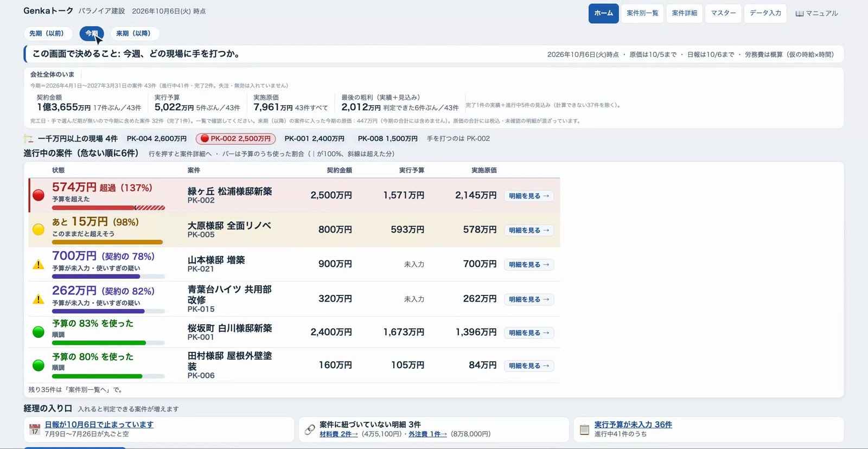Click the PK-004 2,600万円 chip
The height and width of the screenshot is (449, 868).
pos(157,139)
